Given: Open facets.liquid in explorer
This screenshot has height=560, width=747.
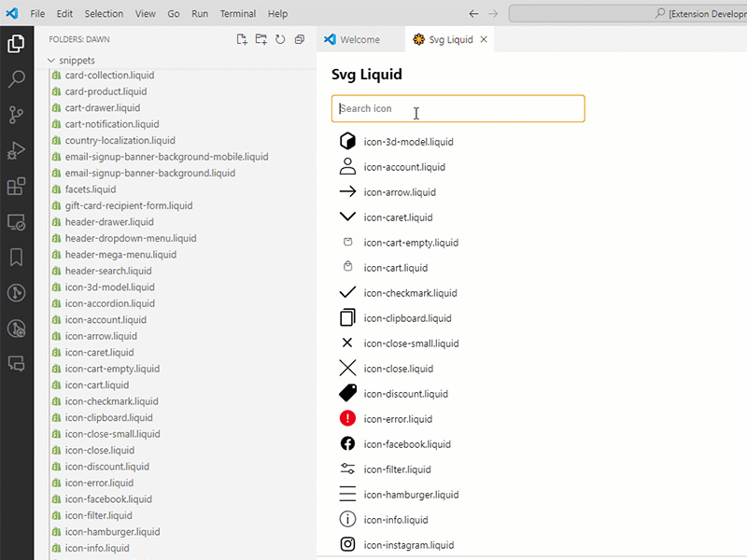Looking at the screenshot, I should coord(91,189).
